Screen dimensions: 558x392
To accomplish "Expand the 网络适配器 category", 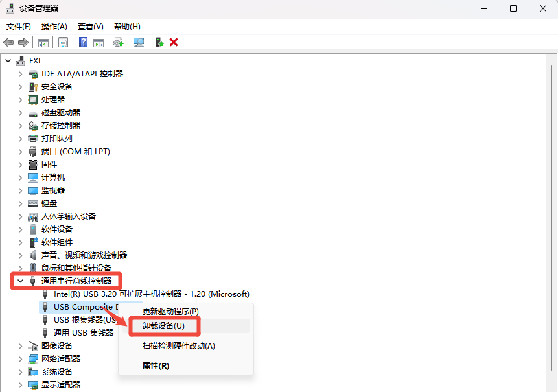I will click(x=20, y=359).
